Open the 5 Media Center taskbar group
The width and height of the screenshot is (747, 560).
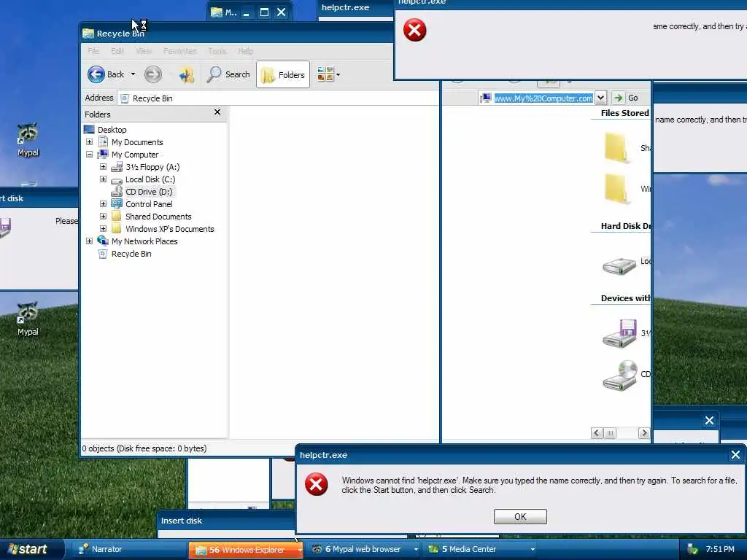481,550
